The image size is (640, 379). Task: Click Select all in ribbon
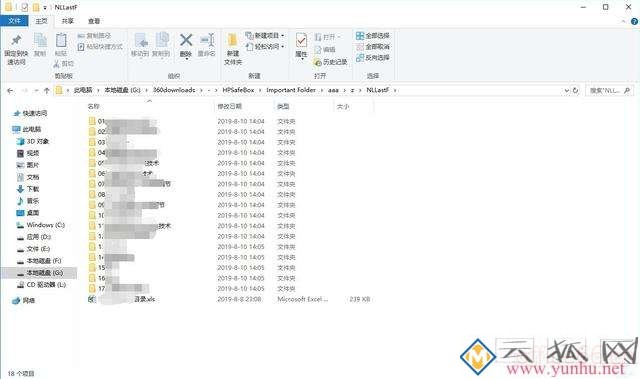click(373, 35)
